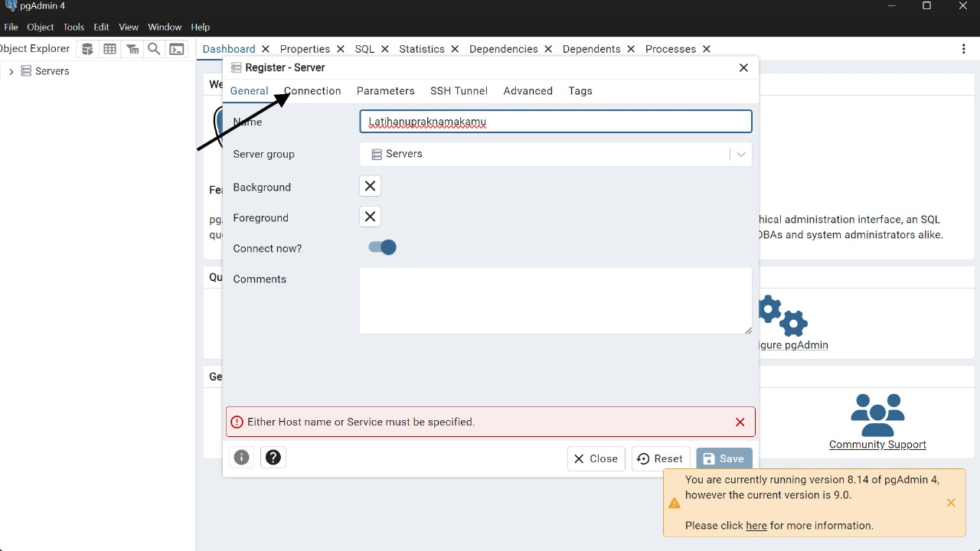This screenshot has height=551, width=980.
Task: Open the help question mark icon
Action: tap(273, 458)
